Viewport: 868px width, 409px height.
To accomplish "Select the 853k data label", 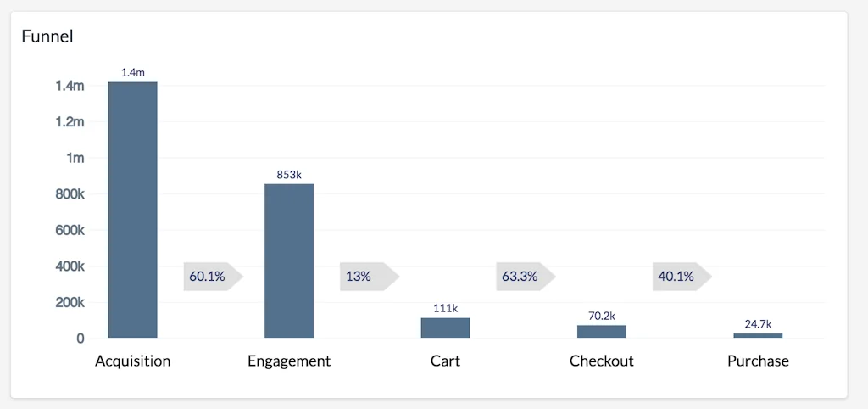I will pyautogui.click(x=289, y=175).
